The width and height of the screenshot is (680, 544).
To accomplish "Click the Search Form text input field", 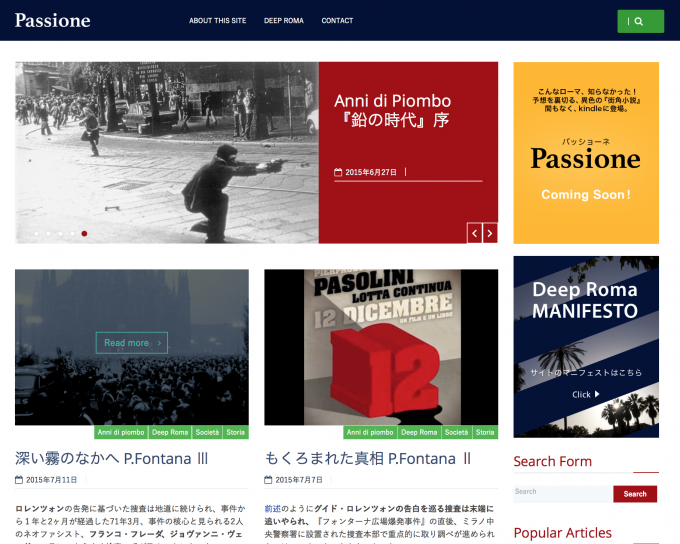I will 562,493.
